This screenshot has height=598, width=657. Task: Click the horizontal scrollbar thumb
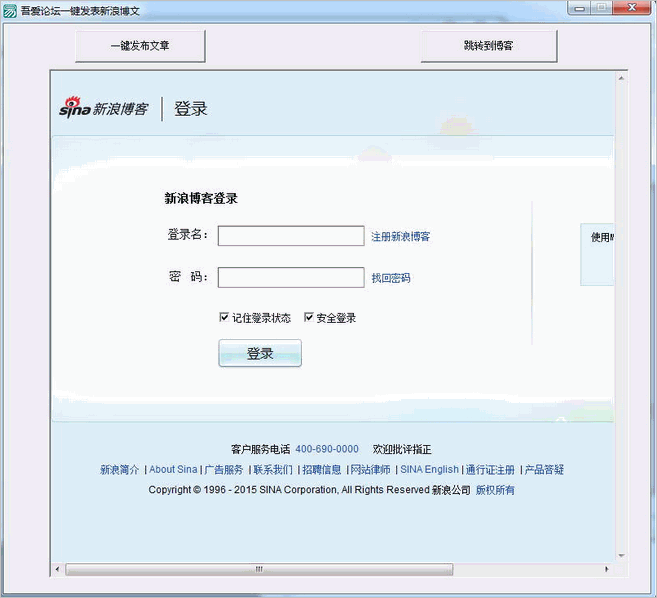pos(259,569)
